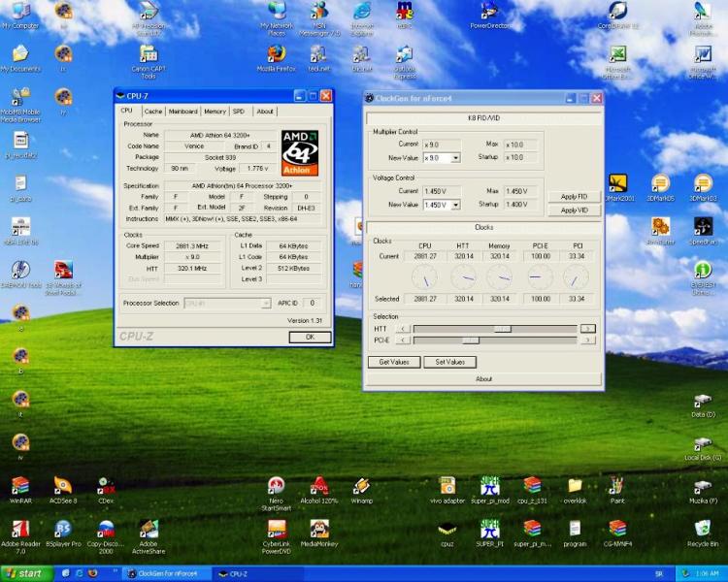Open the WinRAR desktop icon
Screen dimensions: 728x582
(20, 485)
